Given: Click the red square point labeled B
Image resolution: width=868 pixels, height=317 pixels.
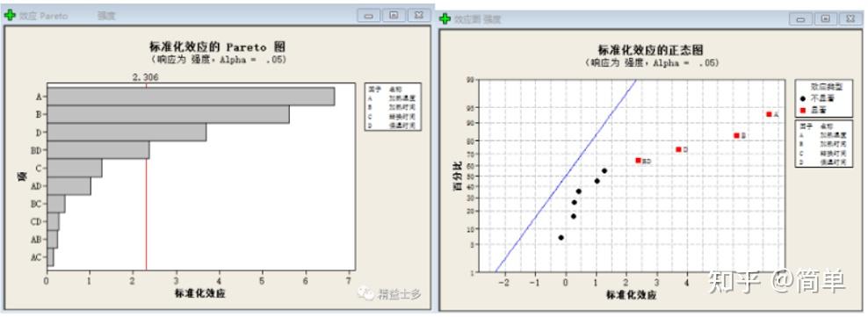Looking at the screenshot, I should coord(737,135).
